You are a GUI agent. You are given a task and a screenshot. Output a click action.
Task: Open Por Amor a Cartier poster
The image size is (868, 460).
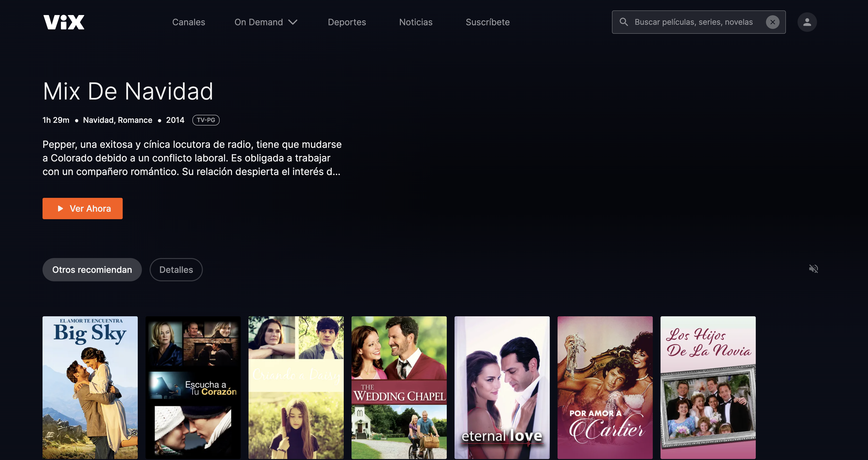605,387
